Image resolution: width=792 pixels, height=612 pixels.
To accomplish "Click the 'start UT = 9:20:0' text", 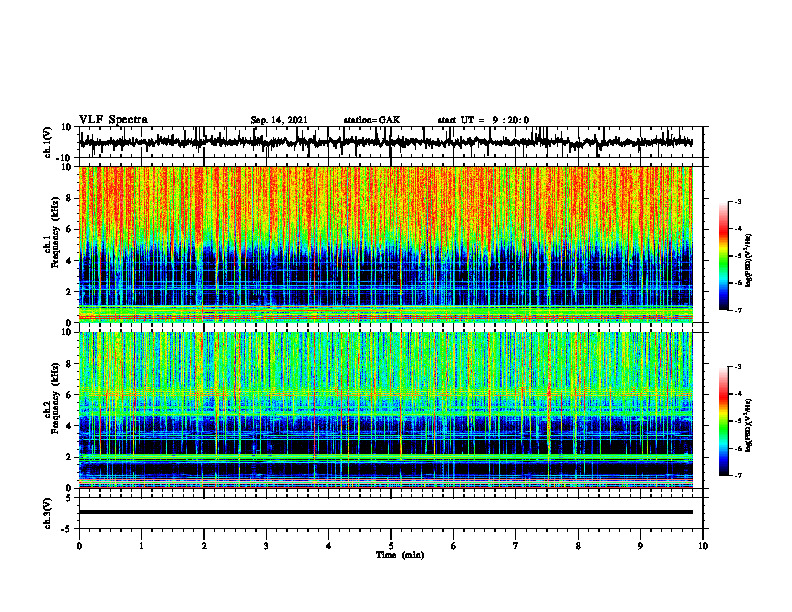I will (x=483, y=120).
